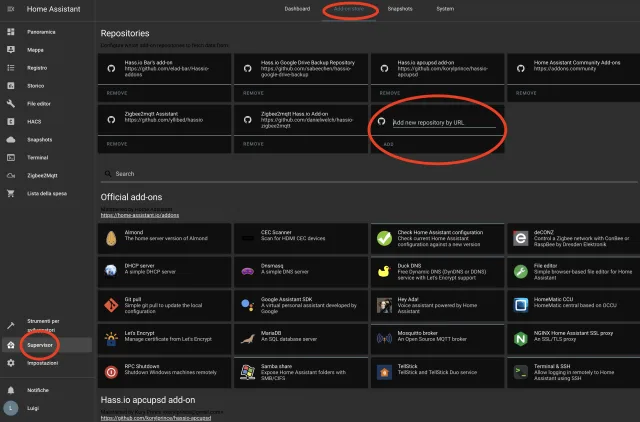Open the NGINX Home Assistant SSL proxy add-on

pos(568,339)
